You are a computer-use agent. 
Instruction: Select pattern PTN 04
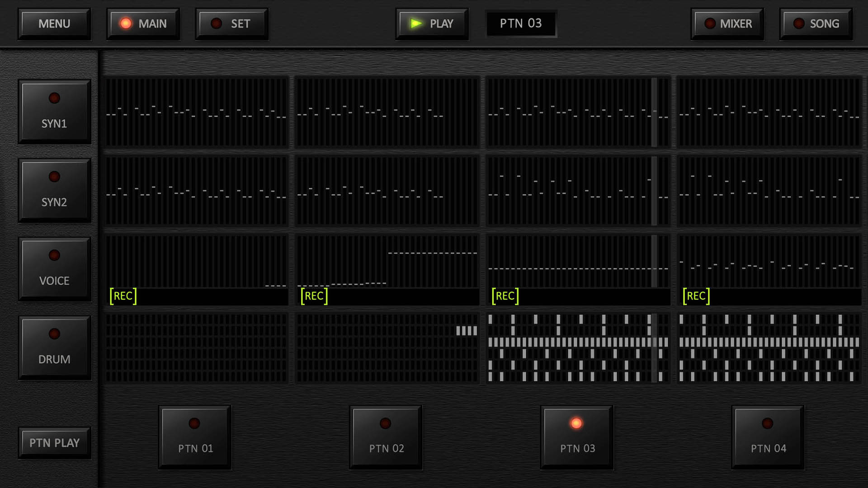point(768,437)
